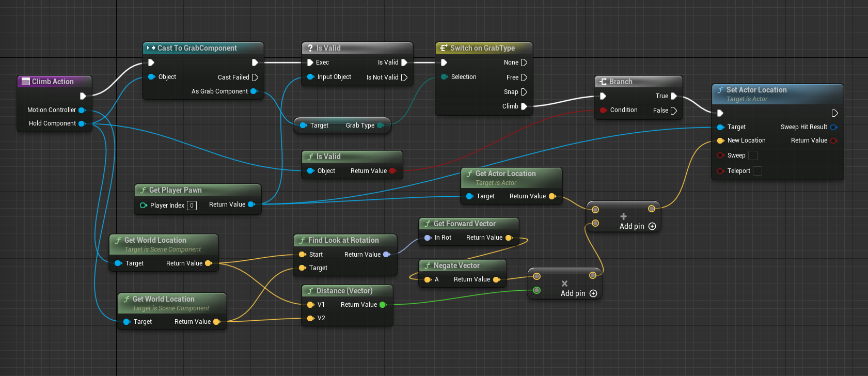This screenshot has width=868, height=376.
Task: Click the Sweep checkbox on Set Actor Location
Action: [753, 155]
